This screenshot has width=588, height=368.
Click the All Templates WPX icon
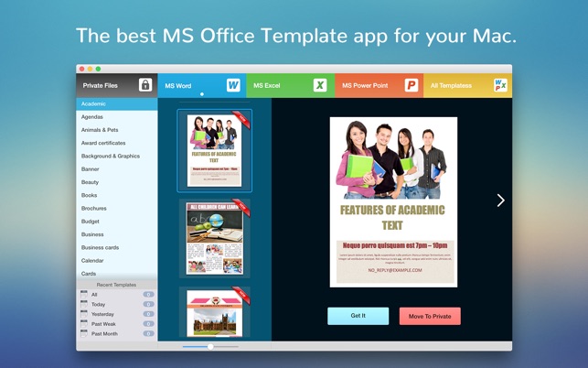(500, 85)
